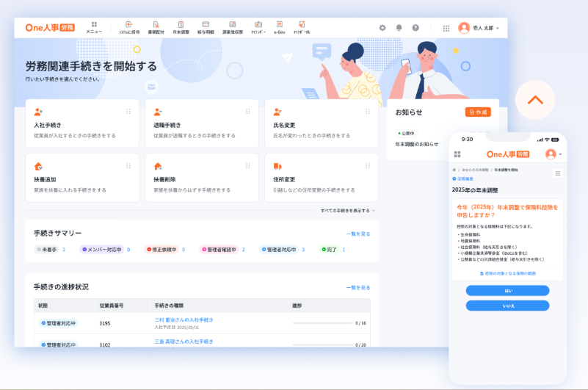588x390 pixels.
Task: Open the 書類配付 toolbar icon
Action: point(156,28)
